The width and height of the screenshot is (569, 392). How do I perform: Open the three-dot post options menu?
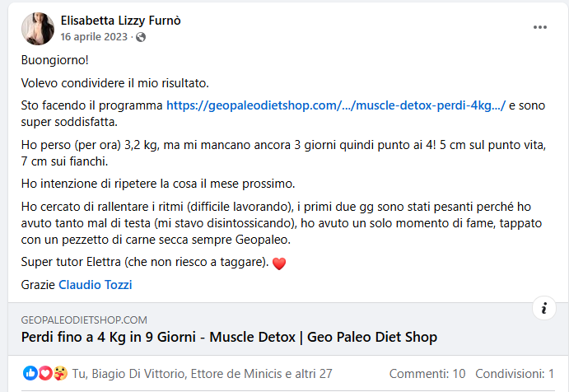[539, 27]
